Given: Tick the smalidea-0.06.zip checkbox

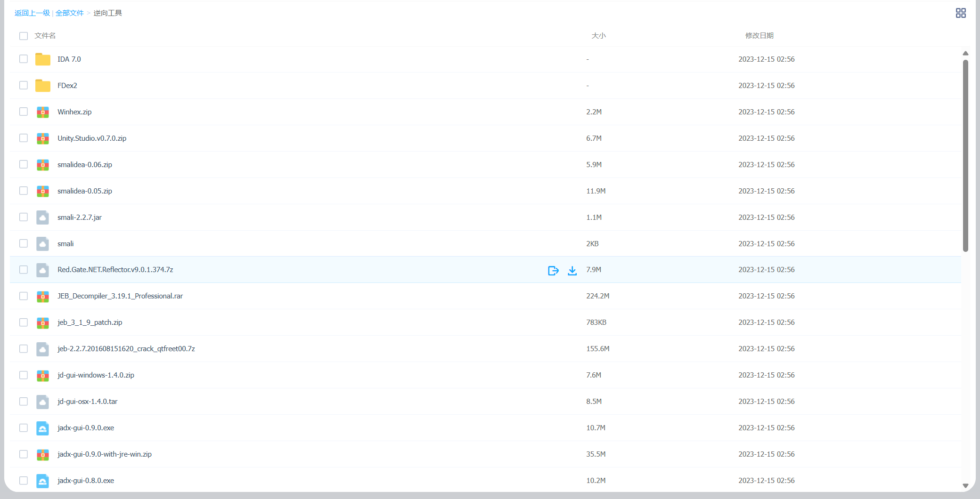Looking at the screenshot, I should 24,164.
